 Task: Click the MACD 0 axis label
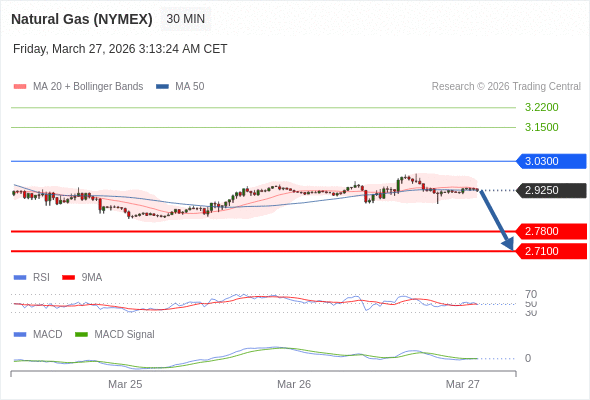528,358
